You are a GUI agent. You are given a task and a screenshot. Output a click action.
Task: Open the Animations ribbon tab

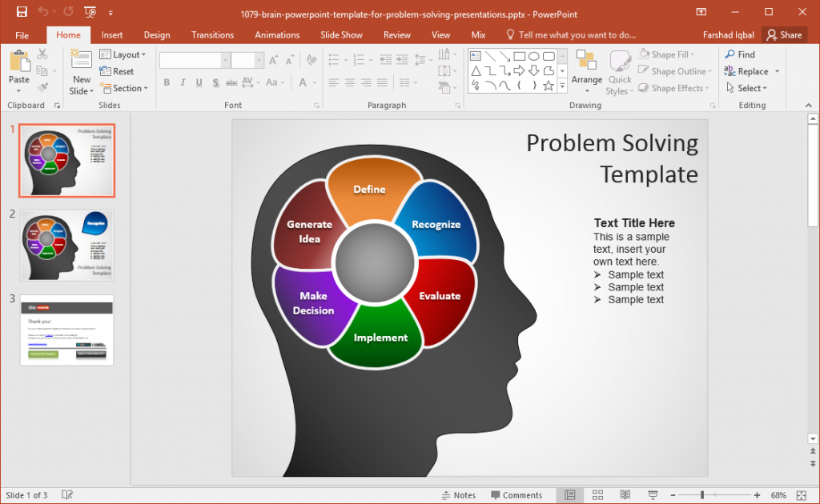pos(277,34)
